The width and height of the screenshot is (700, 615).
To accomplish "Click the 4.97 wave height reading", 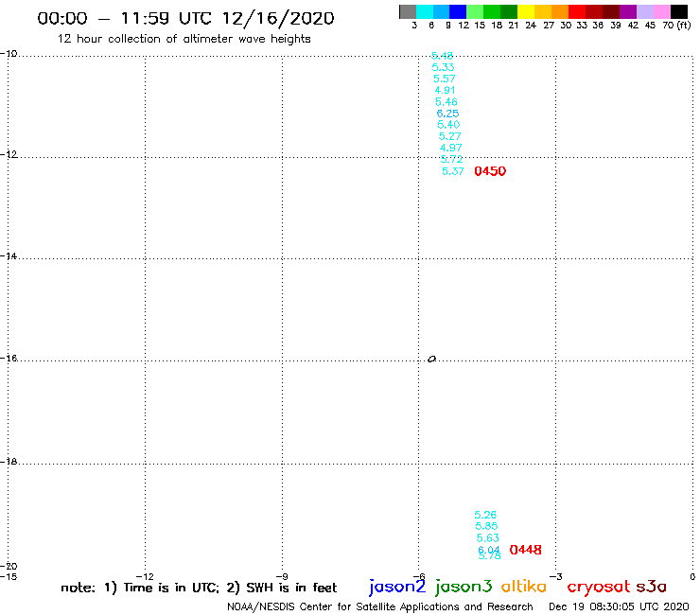I will pos(451,148).
